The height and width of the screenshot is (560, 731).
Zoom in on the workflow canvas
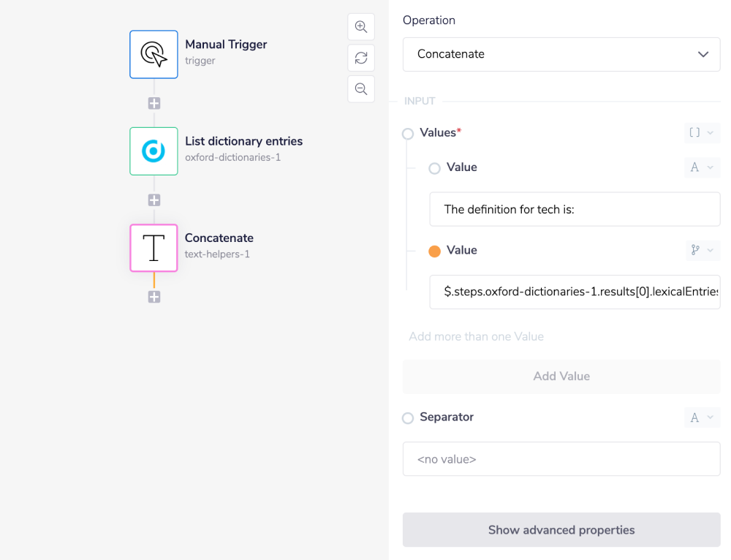click(361, 27)
